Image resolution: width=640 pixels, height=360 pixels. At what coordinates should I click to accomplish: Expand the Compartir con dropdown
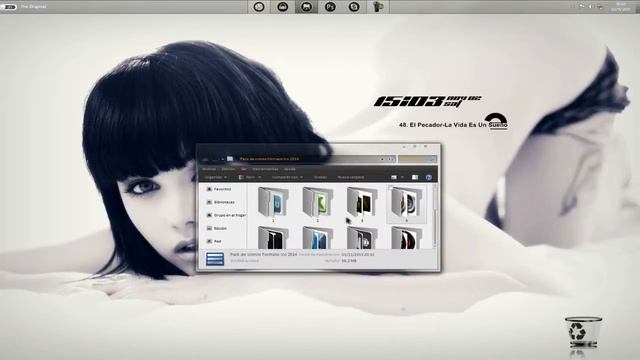[x=287, y=177]
